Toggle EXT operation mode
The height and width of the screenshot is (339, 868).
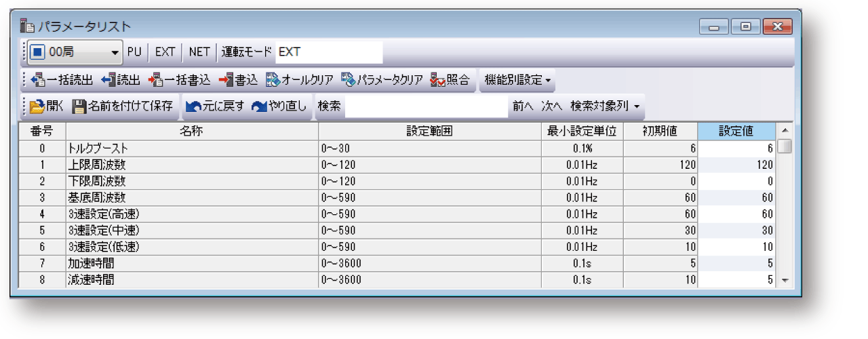(165, 52)
